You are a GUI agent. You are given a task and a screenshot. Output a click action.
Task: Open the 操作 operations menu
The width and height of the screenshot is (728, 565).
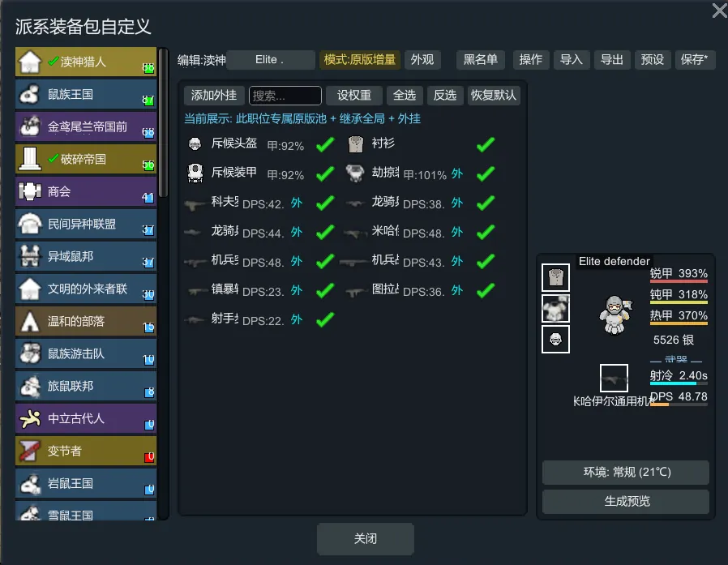coord(531,60)
